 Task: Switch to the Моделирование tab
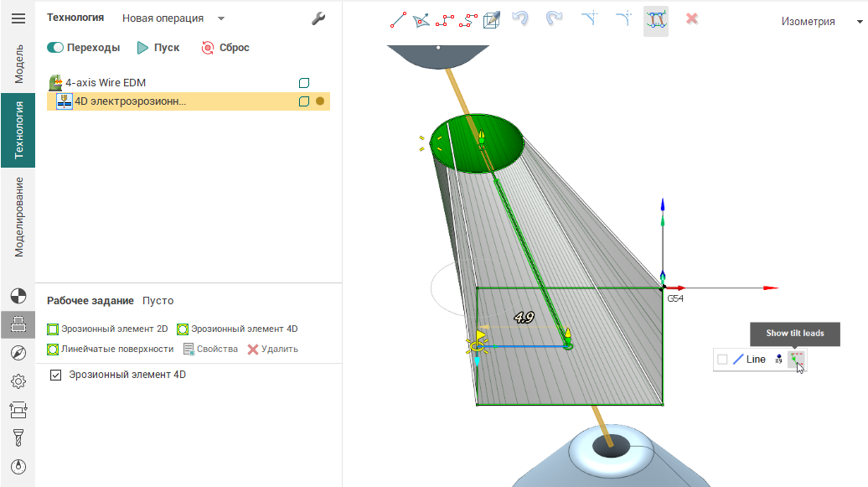coord(18,216)
